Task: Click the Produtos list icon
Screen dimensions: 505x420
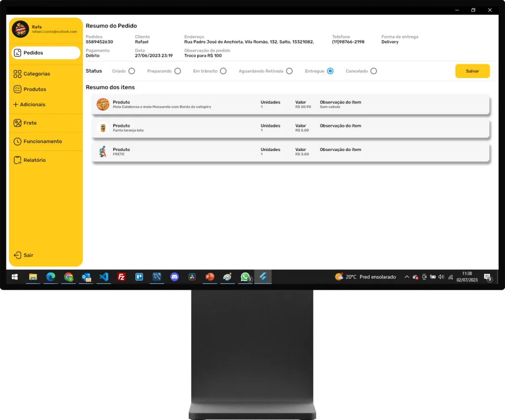Action: tap(17, 89)
